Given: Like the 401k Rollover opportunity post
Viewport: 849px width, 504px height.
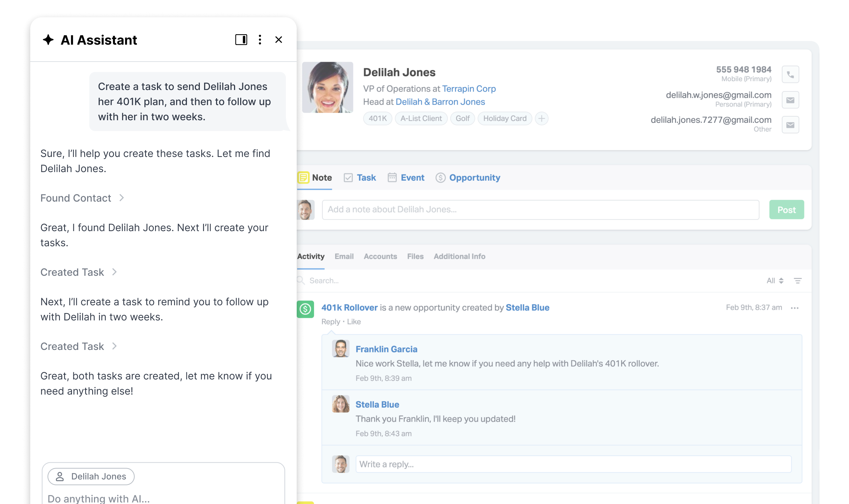Looking at the screenshot, I should [354, 321].
